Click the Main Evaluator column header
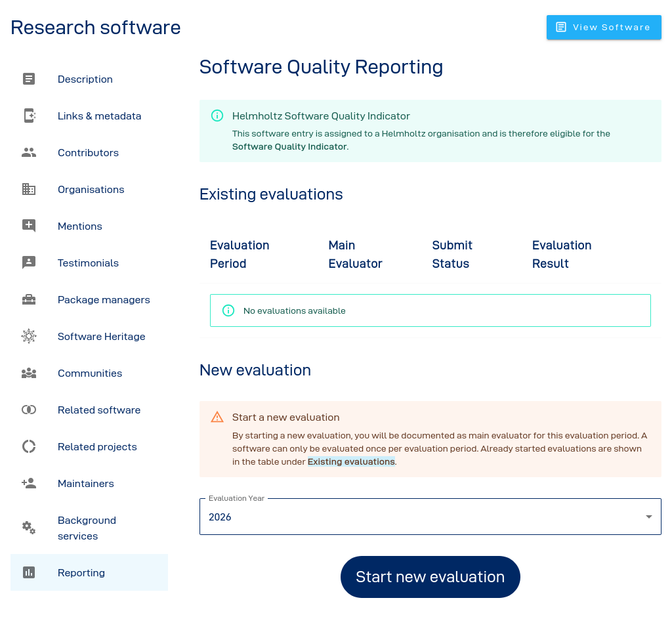672x617 pixels. pyautogui.click(x=355, y=254)
